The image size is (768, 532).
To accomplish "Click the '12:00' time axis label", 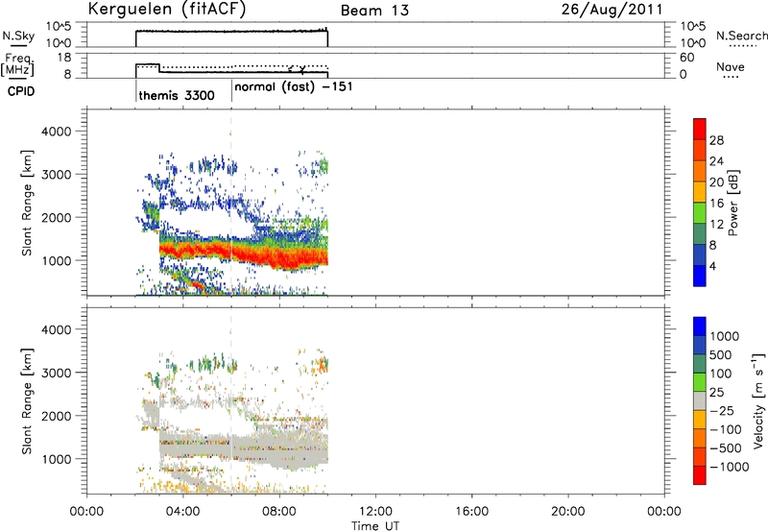I will click(375, 512).
